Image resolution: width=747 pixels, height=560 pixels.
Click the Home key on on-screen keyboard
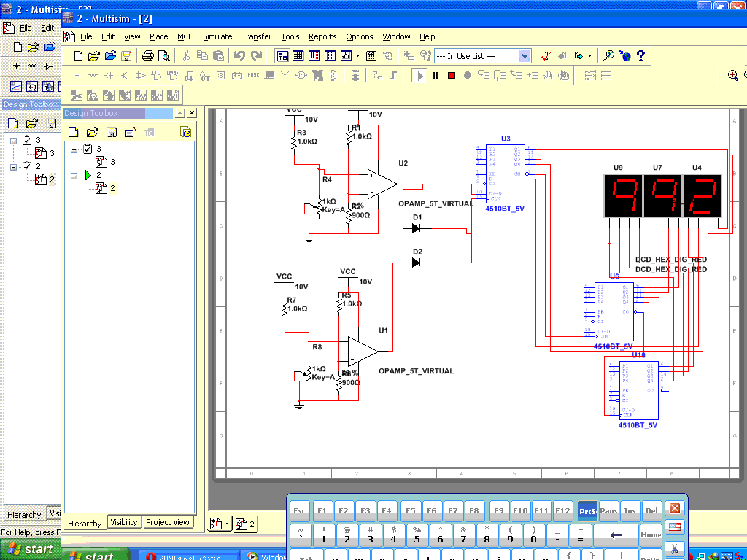(x=651, y=534)
